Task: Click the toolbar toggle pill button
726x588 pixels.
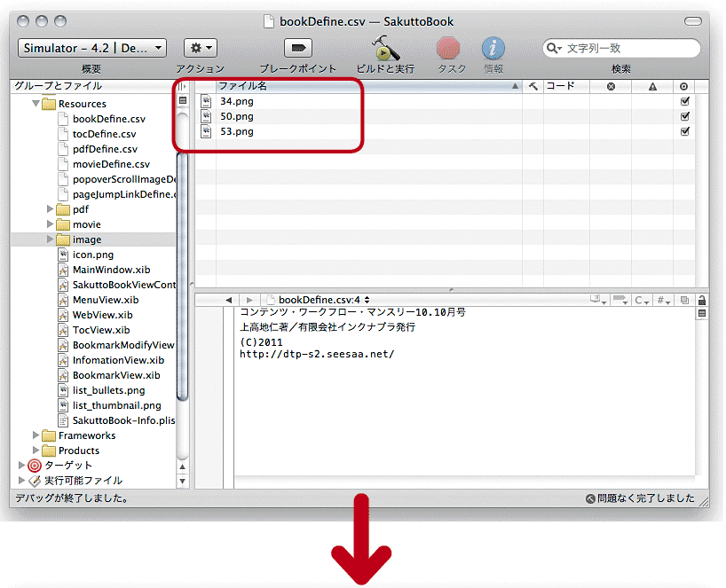Action: tap(693, 21)
